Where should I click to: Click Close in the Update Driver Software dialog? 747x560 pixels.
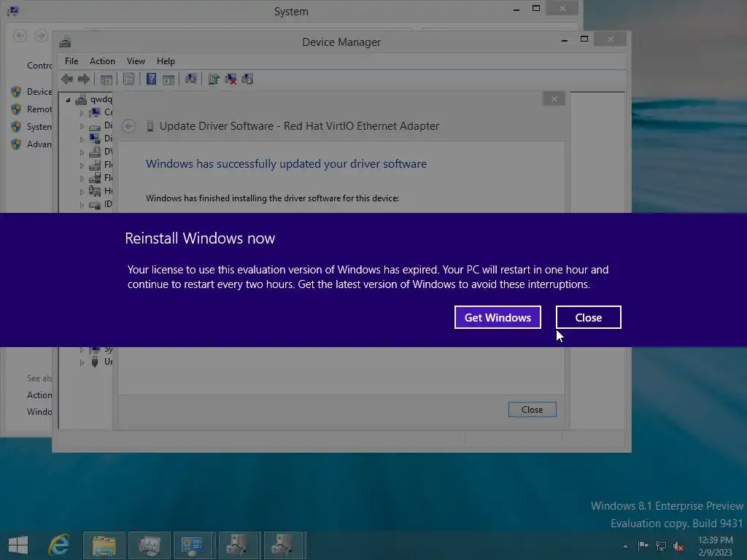[532, 410]
